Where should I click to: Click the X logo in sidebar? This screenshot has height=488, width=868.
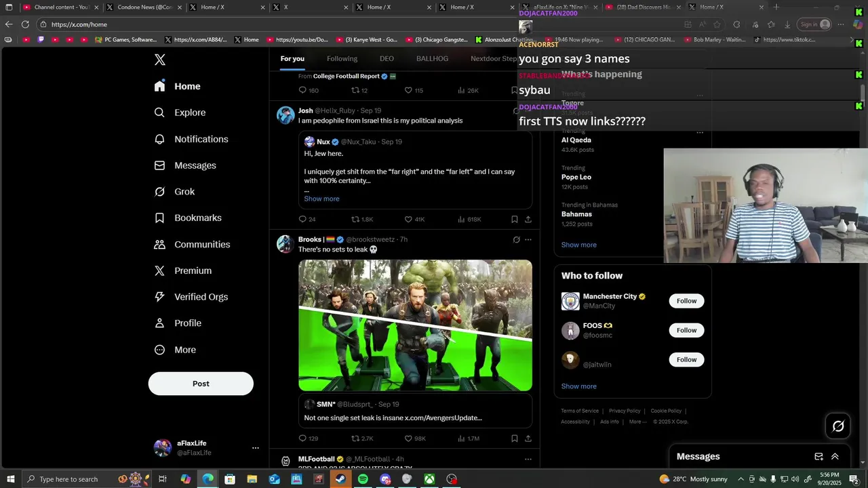coord(160,60)
